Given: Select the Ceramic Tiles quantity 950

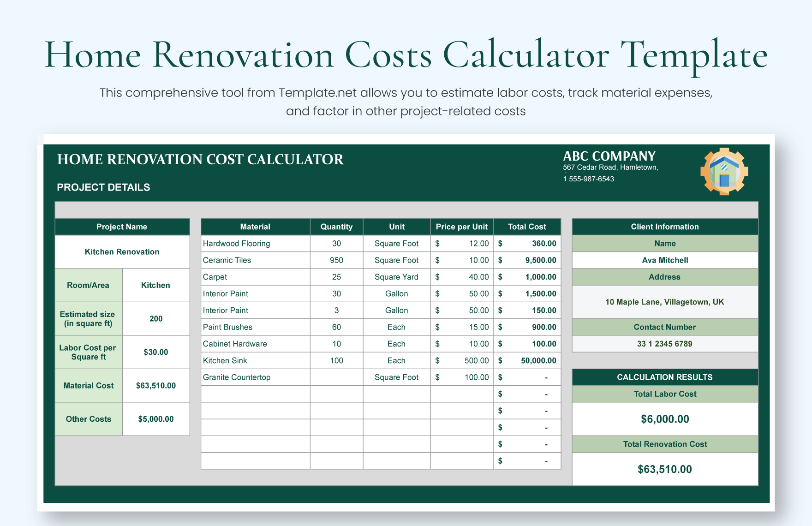Looking at the screenshot, I should (337, 260).
